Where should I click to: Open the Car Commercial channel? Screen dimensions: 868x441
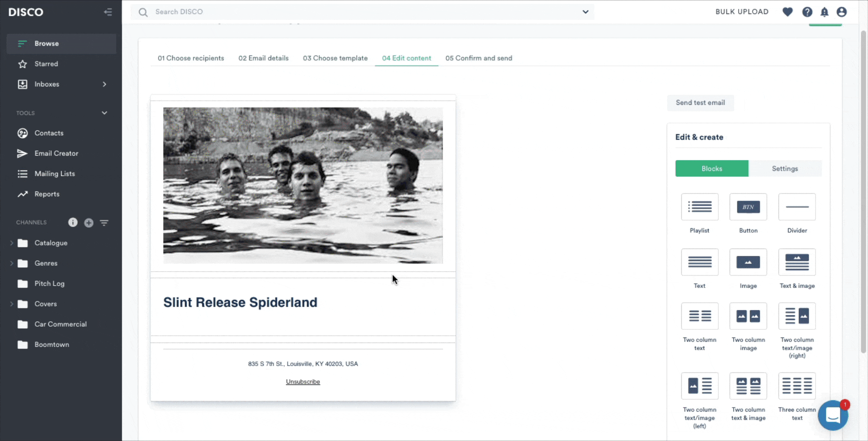coord(61,324)
